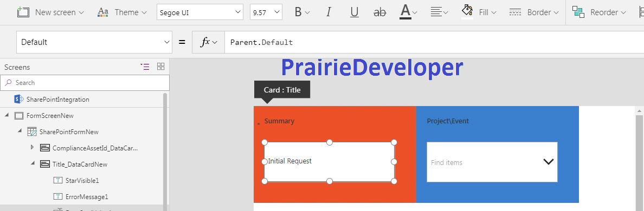Open the Fill color menu
This screenshot has width=644, height=211.
tap(479, 12)
